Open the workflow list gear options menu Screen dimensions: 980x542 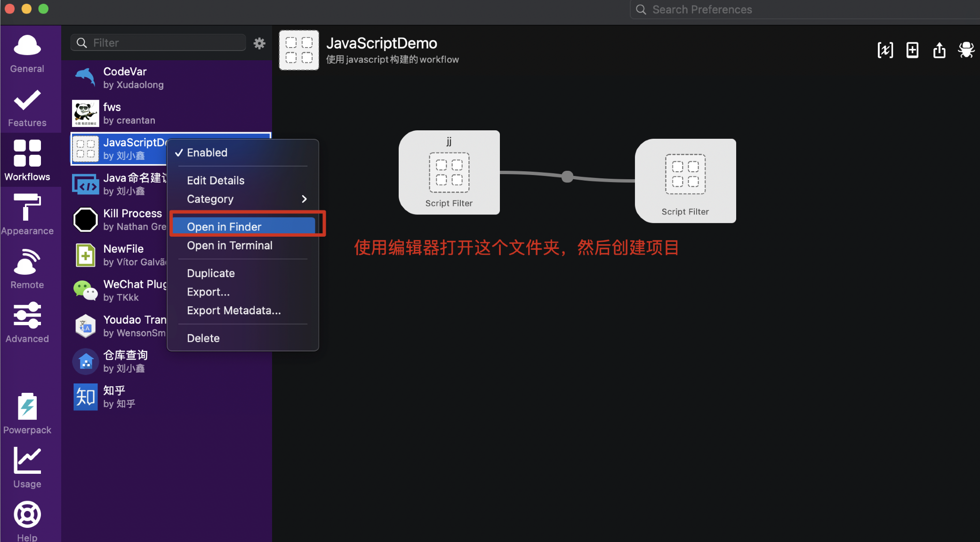(259, 43)
